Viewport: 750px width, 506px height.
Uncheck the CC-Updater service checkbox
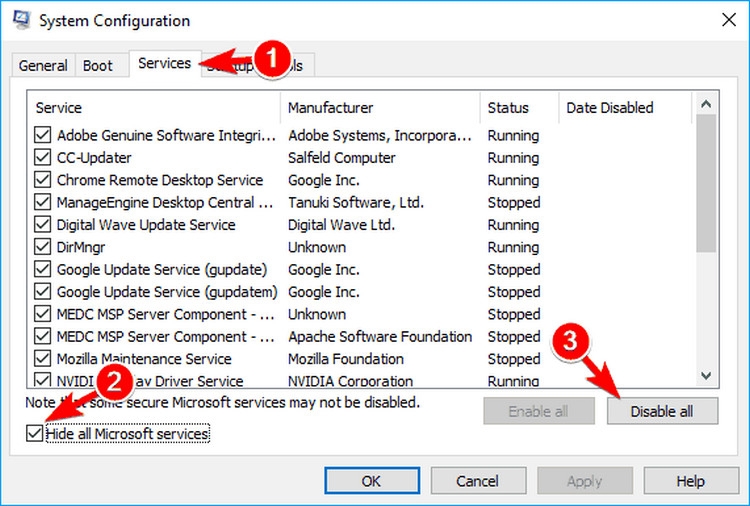coord(43,157)
